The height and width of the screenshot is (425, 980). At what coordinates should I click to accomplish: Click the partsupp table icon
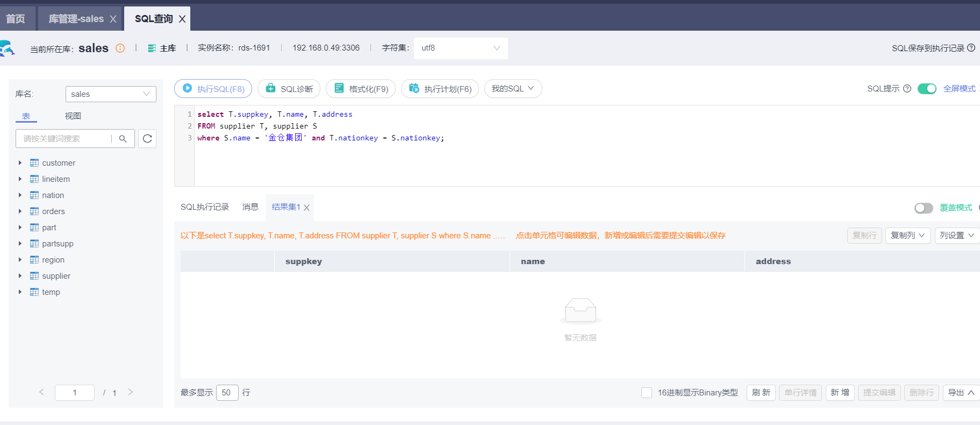coord(34,244)
